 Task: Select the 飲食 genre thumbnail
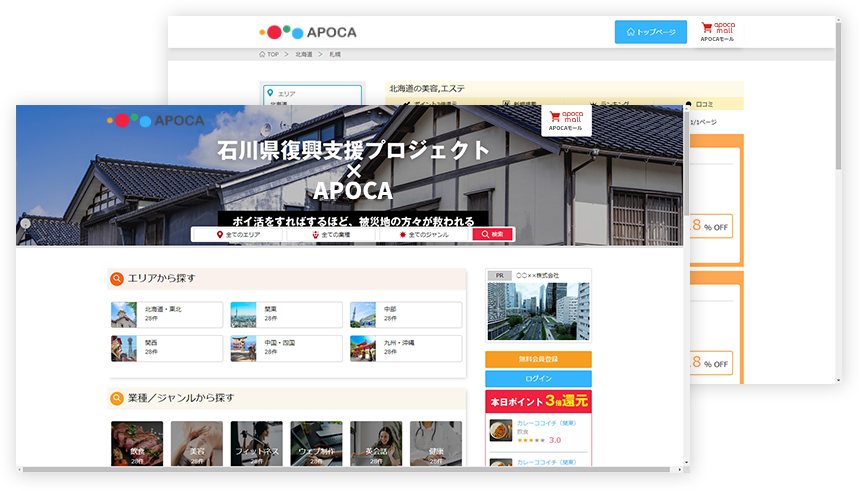click(137, 443)
